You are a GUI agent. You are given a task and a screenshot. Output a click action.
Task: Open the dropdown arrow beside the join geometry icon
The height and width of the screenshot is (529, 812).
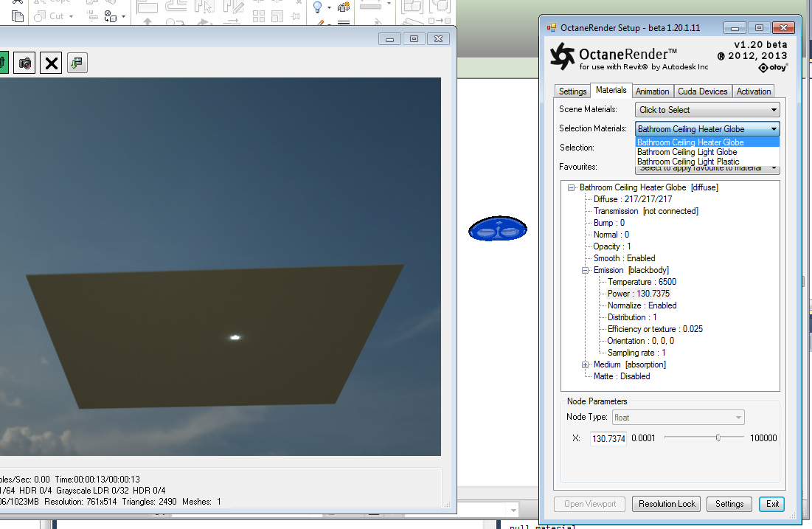(123, 16)
